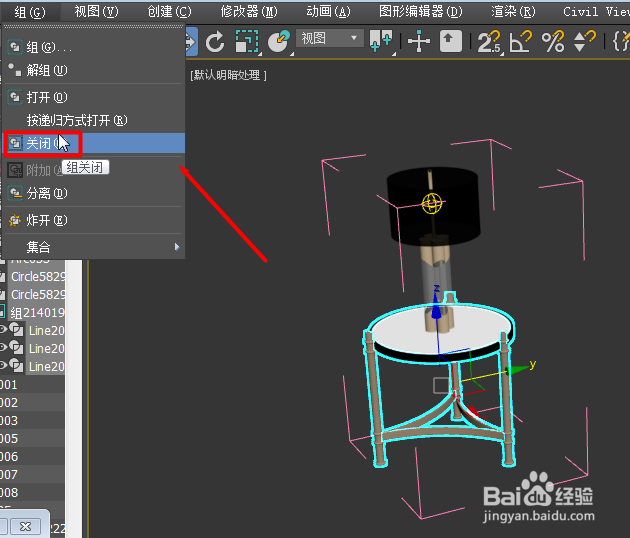
Task: Select 关闭 to close the group
Action: click(94, 143)
